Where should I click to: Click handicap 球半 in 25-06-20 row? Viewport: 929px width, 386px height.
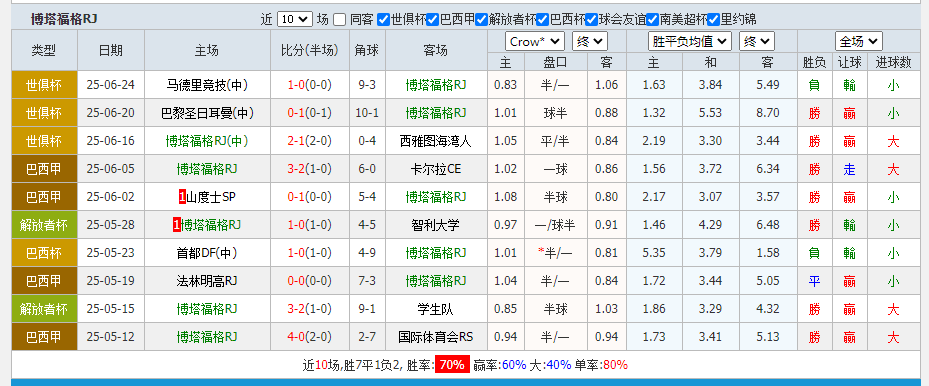click(x=555, y=112)
